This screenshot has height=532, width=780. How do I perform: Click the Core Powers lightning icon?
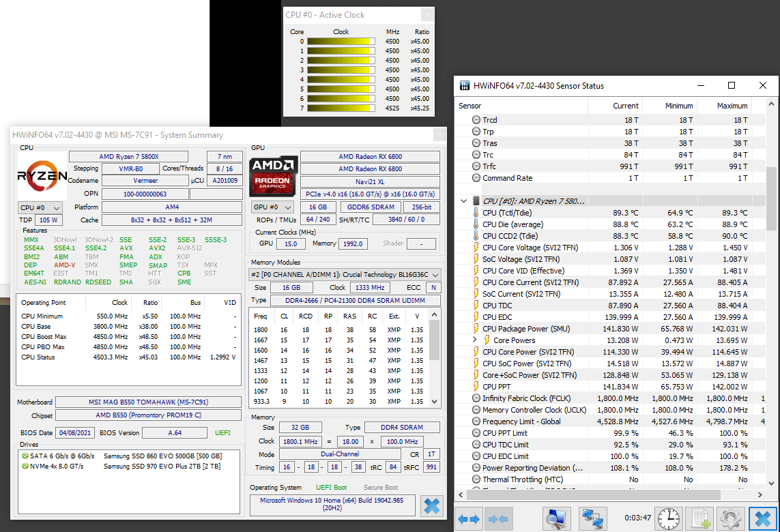point(487,340)
